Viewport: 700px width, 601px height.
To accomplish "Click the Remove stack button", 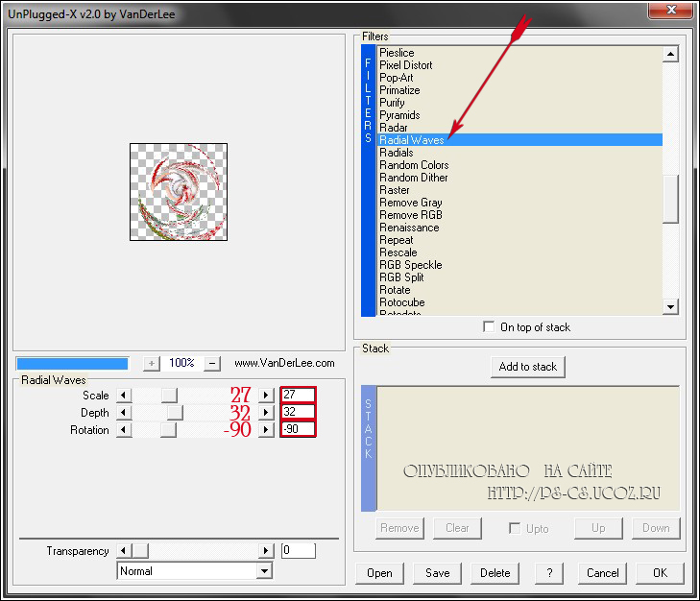I will tap(399, 528).
